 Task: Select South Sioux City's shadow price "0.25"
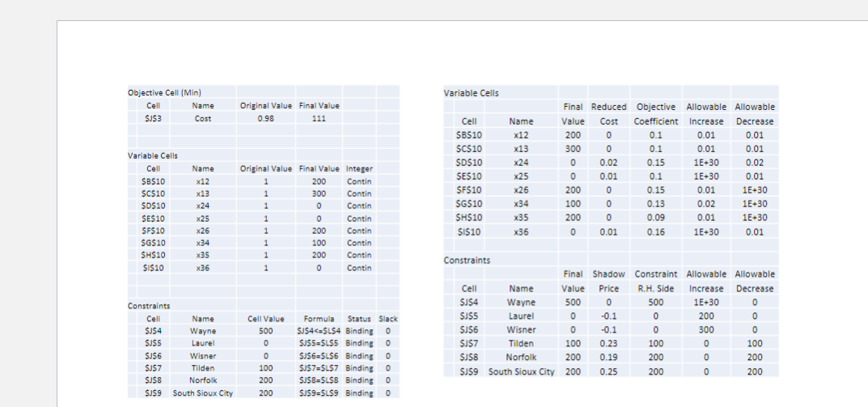coord(609,371)
